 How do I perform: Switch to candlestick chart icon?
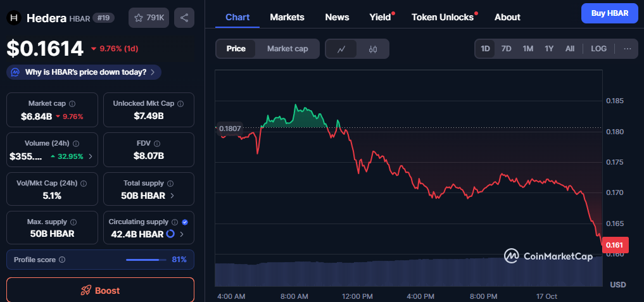point(373,49)
